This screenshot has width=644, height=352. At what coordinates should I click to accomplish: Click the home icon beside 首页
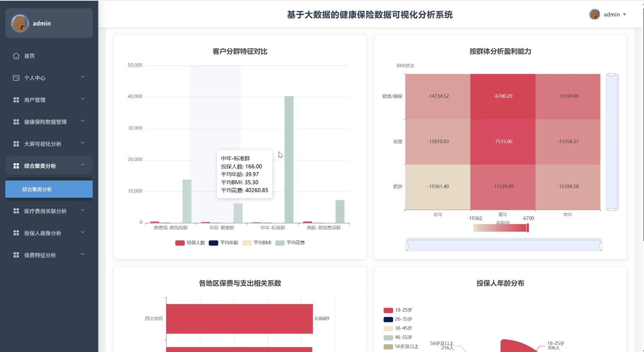pos(16,56)
